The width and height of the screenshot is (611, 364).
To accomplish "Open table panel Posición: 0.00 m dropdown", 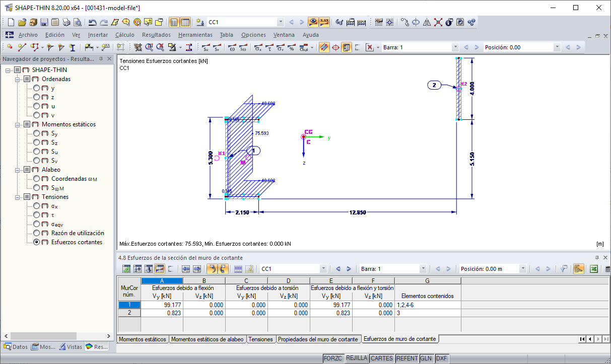I will (523, 269).
